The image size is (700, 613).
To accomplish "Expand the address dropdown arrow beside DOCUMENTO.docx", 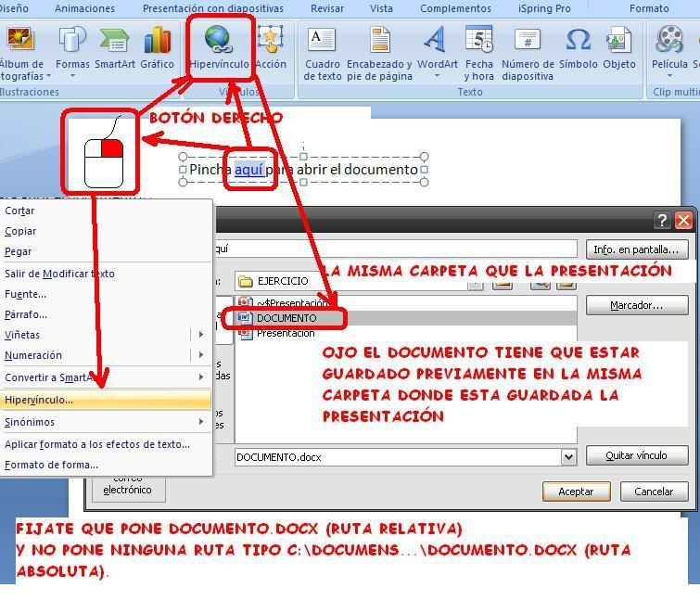I will pos(568,457).
